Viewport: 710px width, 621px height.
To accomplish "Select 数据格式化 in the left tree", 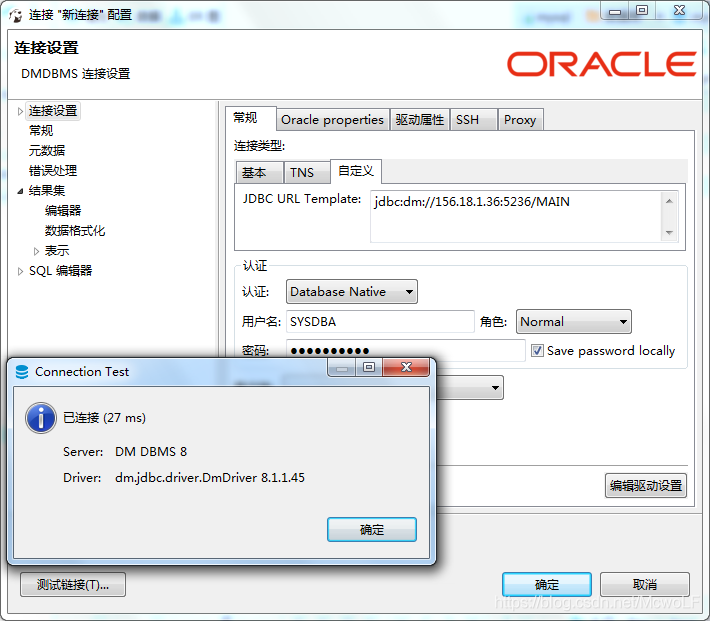I will [x=75, y=231].
